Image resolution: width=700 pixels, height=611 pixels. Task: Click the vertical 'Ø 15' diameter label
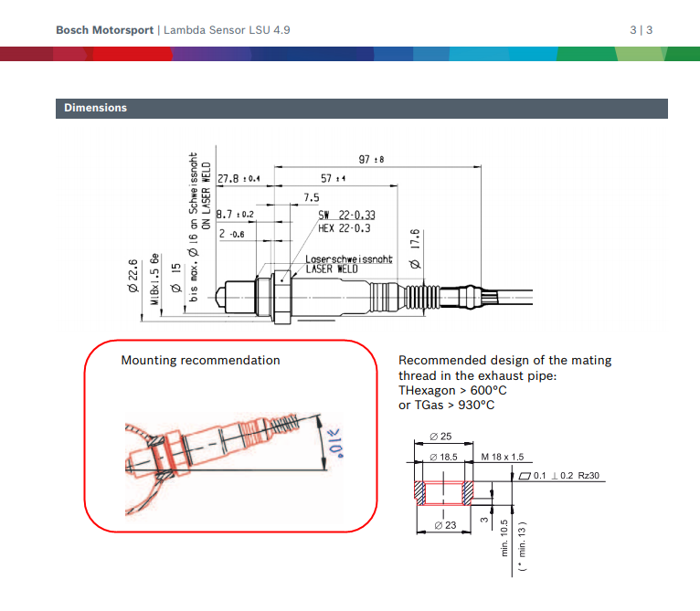(176, 278)
